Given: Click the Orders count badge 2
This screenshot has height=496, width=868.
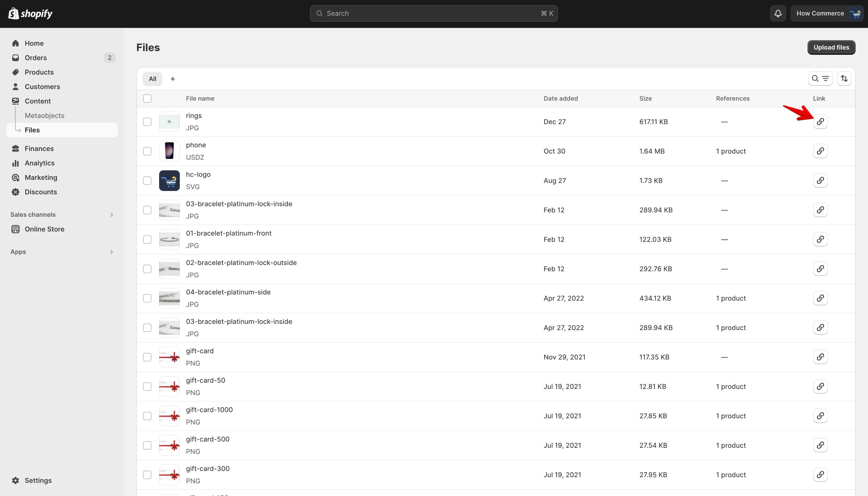Looking at the screenshot, I should coord(109,58).
